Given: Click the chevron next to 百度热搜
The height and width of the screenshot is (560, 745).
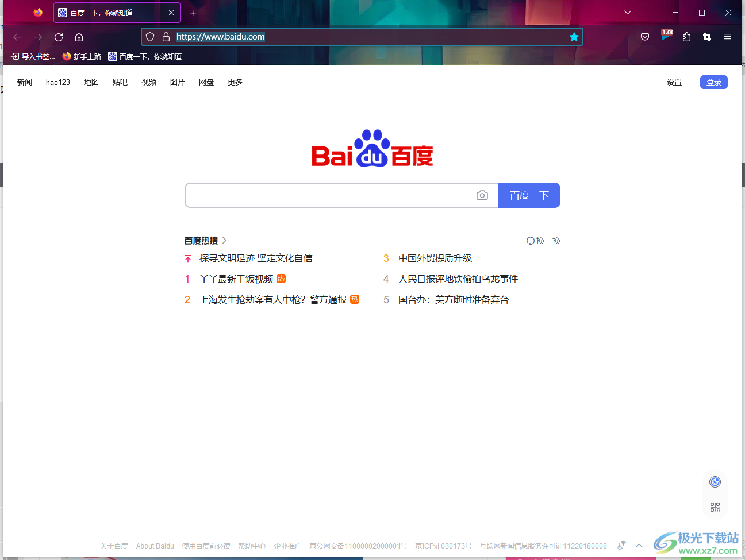Looking at the screenshot, I should tap(224, 241).
